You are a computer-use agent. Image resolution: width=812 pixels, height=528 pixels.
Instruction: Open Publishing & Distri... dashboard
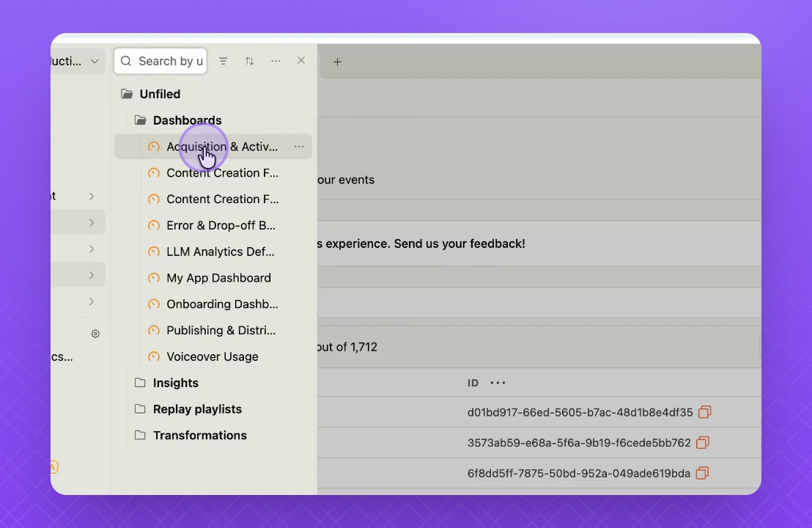tap(221, 331)
